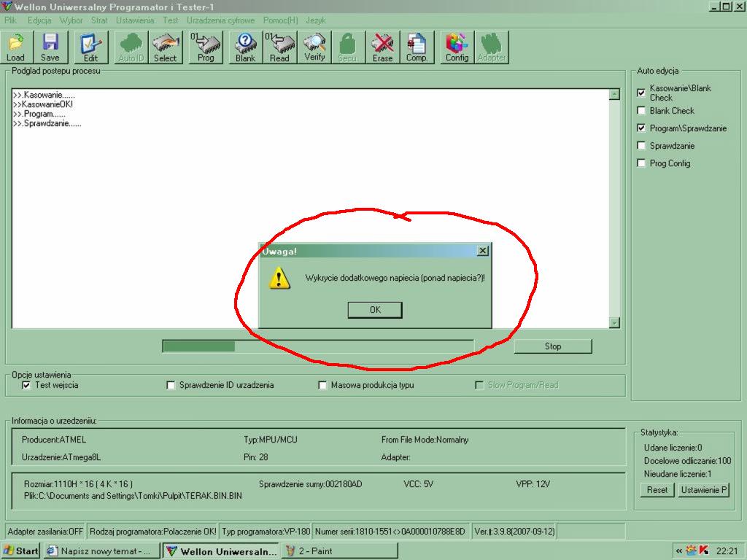Open the Wybor menu
The height and width of the screenshot is (560, 747).
(71, 20)
